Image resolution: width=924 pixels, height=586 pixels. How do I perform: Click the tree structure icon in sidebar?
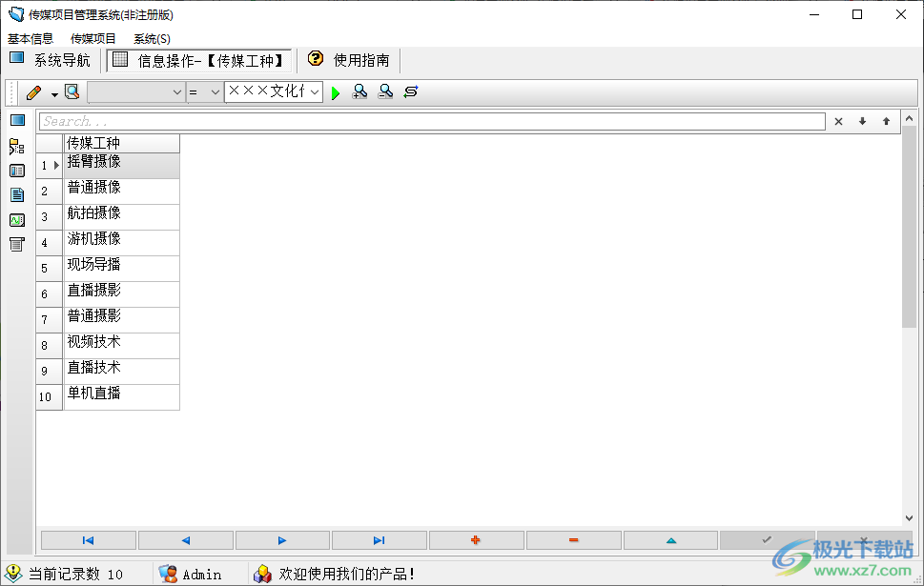[17, 147]
